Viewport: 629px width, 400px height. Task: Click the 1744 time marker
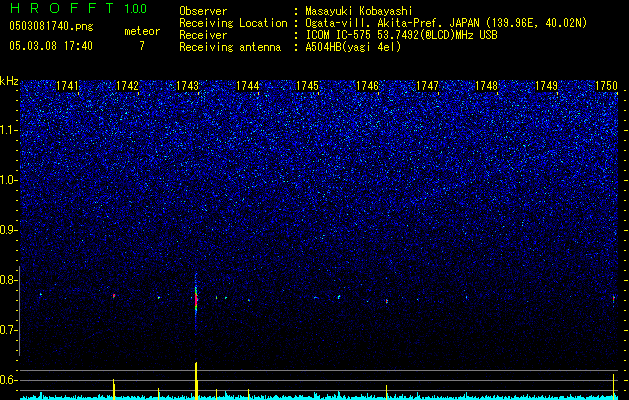pos(248,86)
